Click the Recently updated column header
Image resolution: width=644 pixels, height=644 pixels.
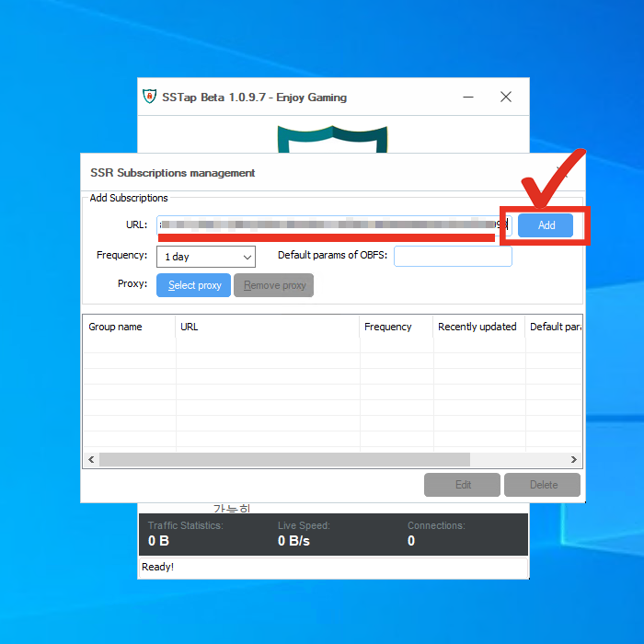(x=479, y=327)
